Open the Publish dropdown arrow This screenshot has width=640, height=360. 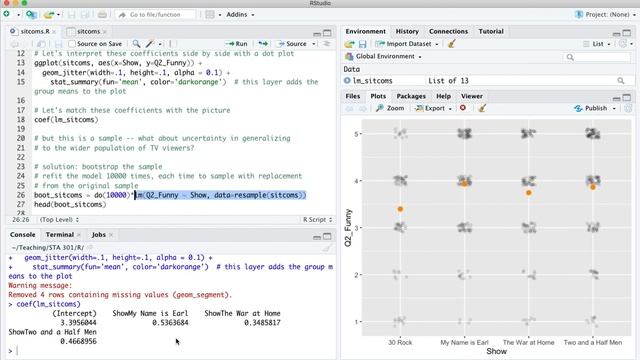click(x=614, y=108)
